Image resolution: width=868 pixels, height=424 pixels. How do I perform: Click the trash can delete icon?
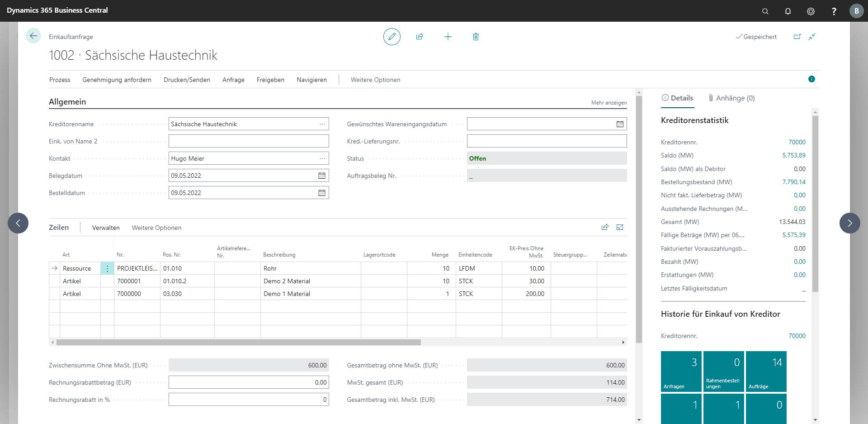[476, 37]
